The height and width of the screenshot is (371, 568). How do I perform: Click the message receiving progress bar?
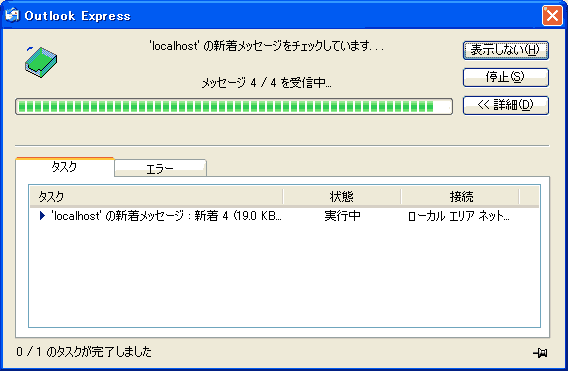(x=234, y=107)
